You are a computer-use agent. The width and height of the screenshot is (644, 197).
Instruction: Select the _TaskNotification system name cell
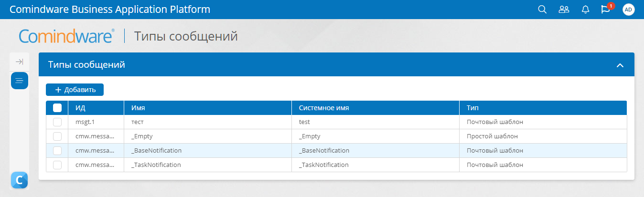click(x=376, y=165)
